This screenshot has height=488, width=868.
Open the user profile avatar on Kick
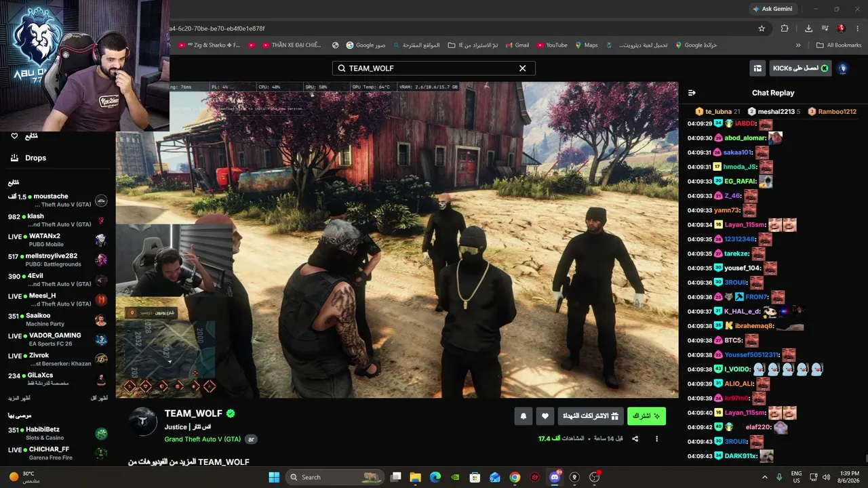[x=843, y=68]
